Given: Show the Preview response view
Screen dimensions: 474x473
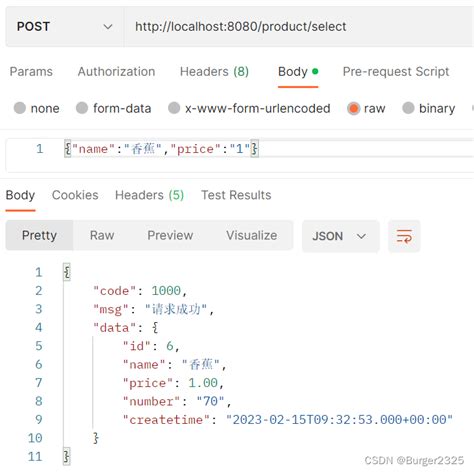Looking at the screenshot, I should (x=170, y=235).
